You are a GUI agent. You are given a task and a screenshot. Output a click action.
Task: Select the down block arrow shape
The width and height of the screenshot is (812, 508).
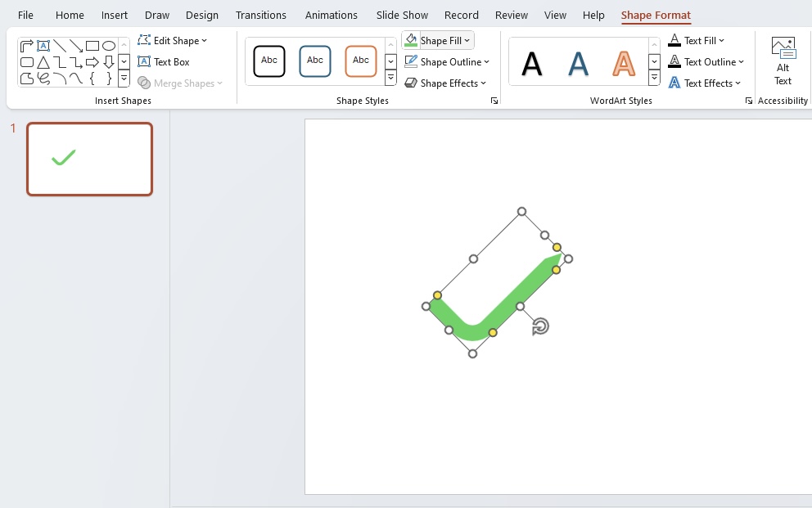[109, 63]
